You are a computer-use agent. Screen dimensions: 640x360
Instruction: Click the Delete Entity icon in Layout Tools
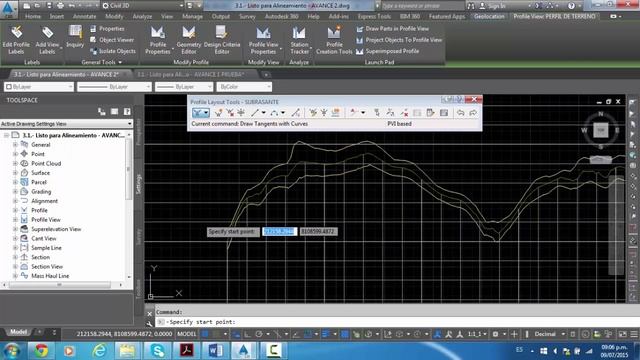pyautogui.click(x=404, y=113)
